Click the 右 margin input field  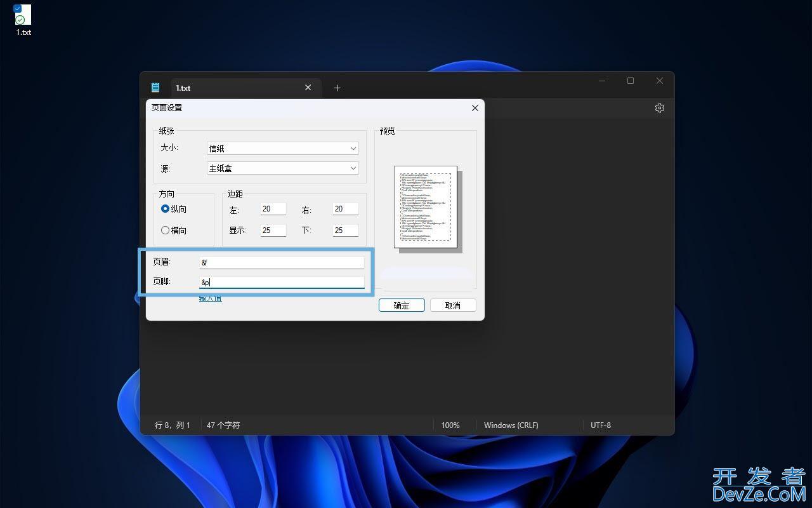coord(345,209)
